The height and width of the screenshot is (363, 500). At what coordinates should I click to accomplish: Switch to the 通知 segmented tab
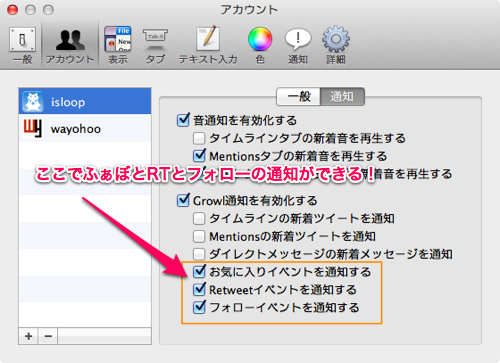[x=342, y=97]
